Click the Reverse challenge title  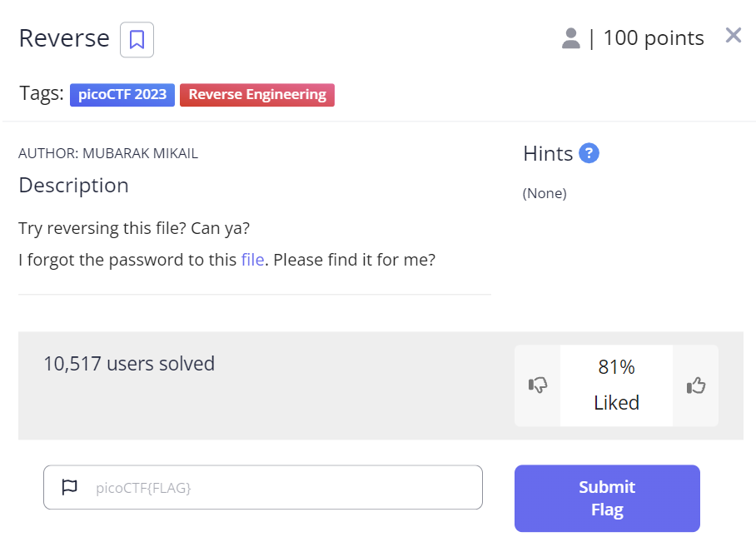[64, 38]
